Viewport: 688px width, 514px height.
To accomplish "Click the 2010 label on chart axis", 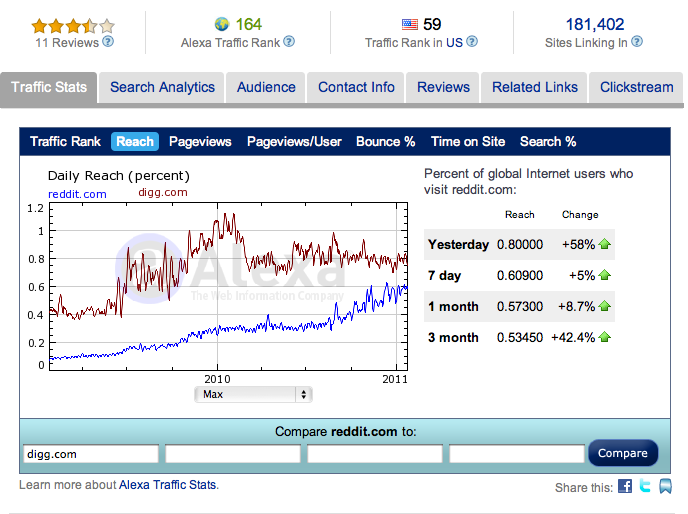I will 217,379.
